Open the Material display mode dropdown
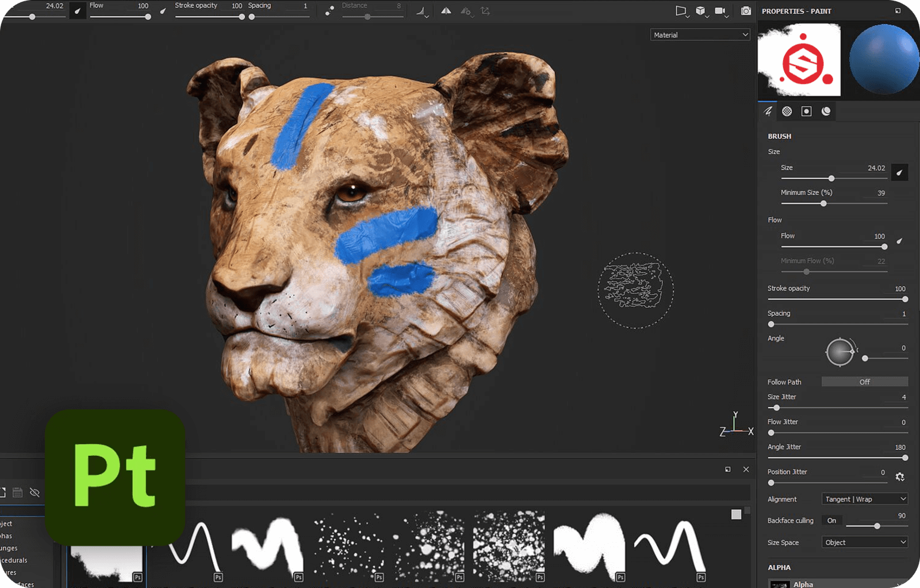Screen dimensions: 920x588 700,35
